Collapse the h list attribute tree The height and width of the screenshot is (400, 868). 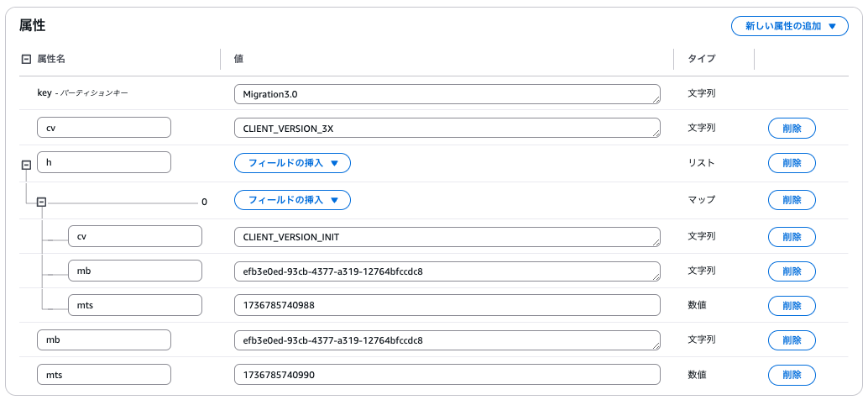pyautogui.click(x=25, y=165)
